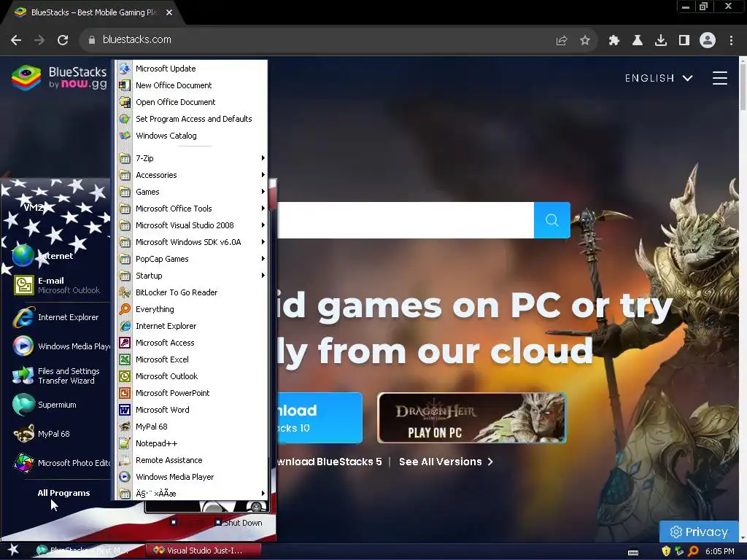
Task: Follow the See All Versions link
Action: 446,462
